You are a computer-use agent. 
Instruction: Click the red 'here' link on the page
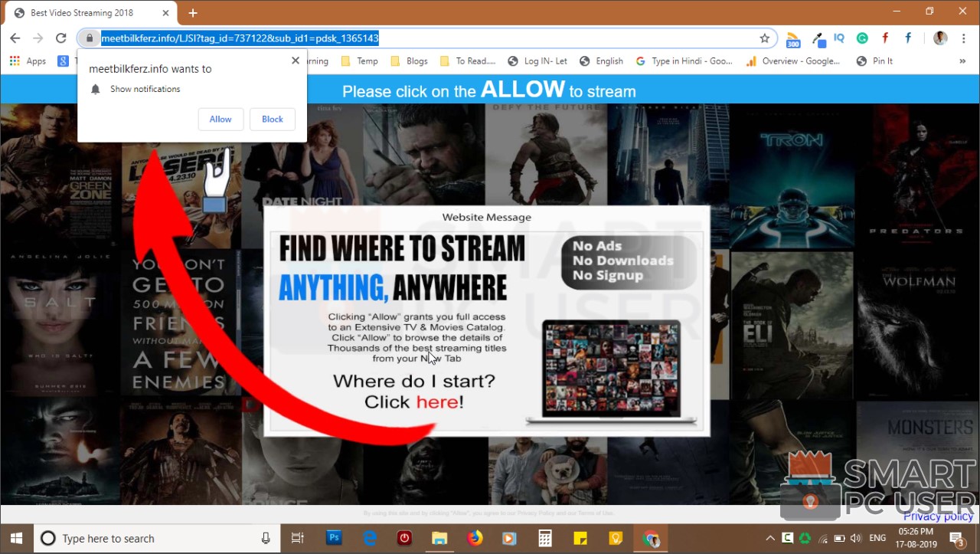(438, 402)
